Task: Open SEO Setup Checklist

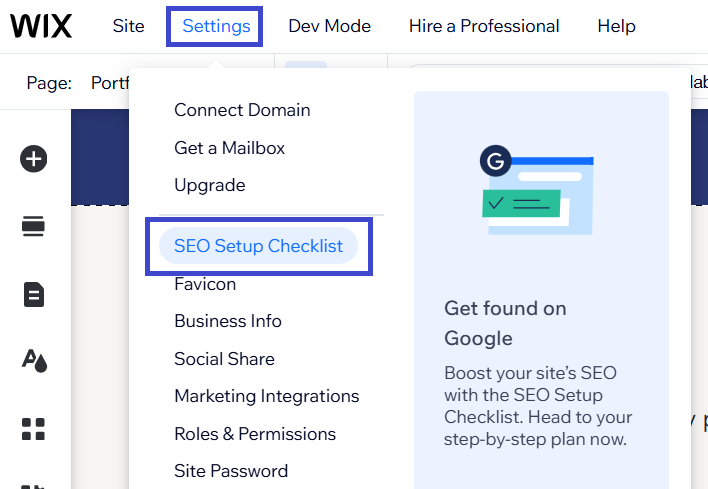Action: pyautogui.click(x=258, y=246)
